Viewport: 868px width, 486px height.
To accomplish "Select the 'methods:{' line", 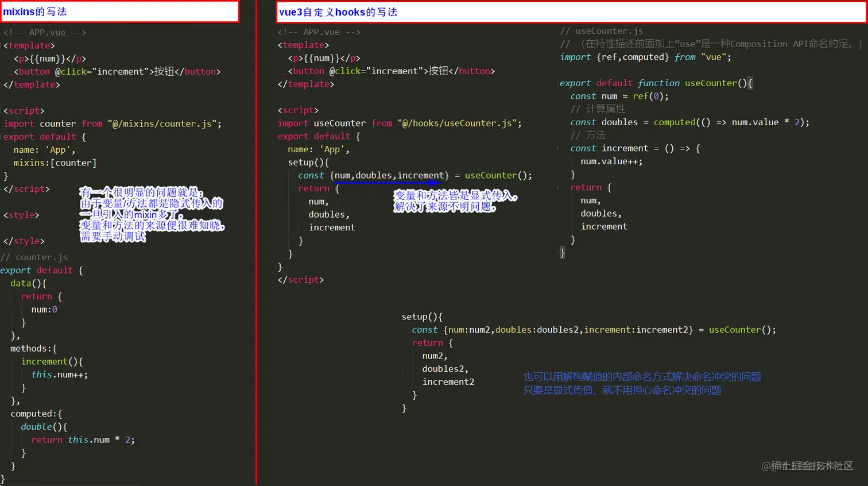I will coord(33,348).
